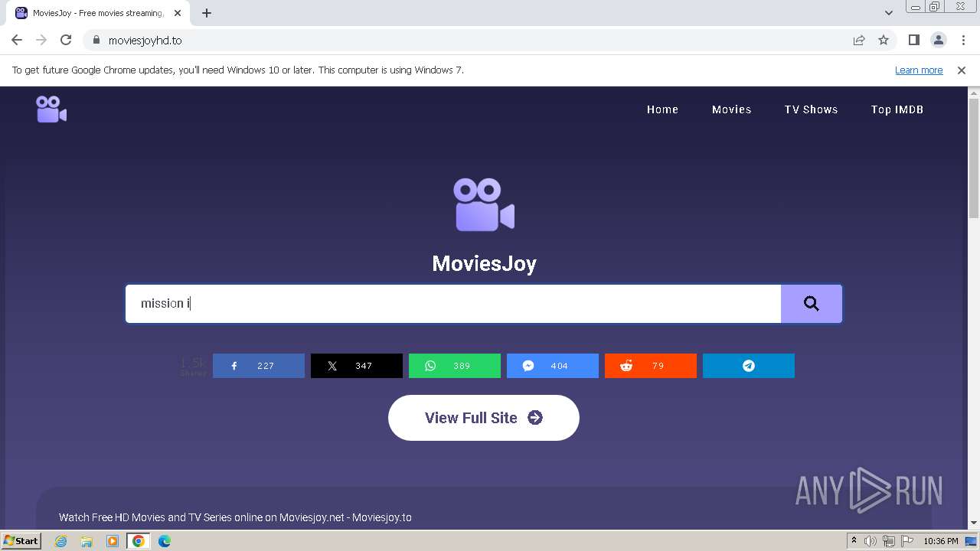
Task: Open Microsoft Edge from taskbar
Action: (165, 541)
